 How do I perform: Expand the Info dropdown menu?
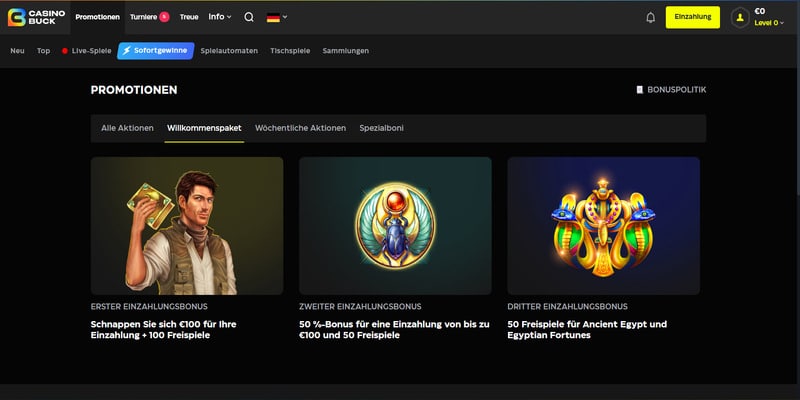pyautogui.click(x=220, y=17)
